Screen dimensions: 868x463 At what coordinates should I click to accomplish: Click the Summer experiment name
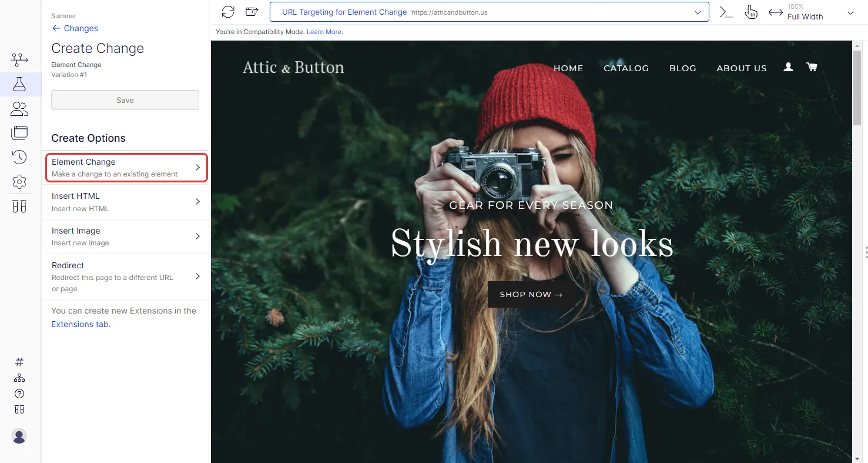pos(64,16)
